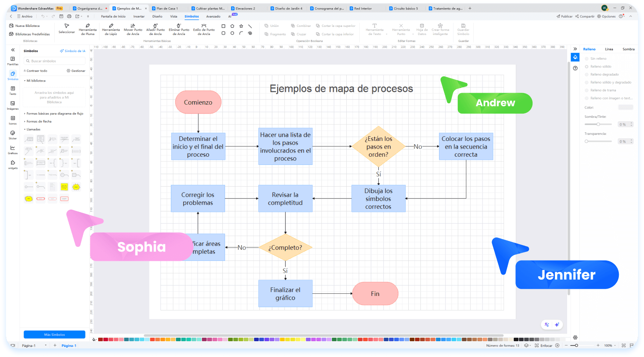Click the Eliminar Punto de Ancla tool
Screen dimensions: 644x357
[x=179, y=29]
